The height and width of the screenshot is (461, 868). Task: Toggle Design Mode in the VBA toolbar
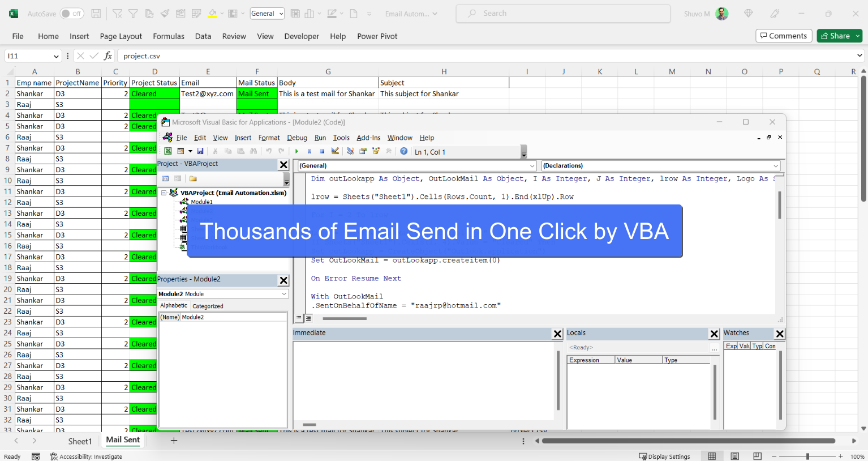tap(335, 151)
